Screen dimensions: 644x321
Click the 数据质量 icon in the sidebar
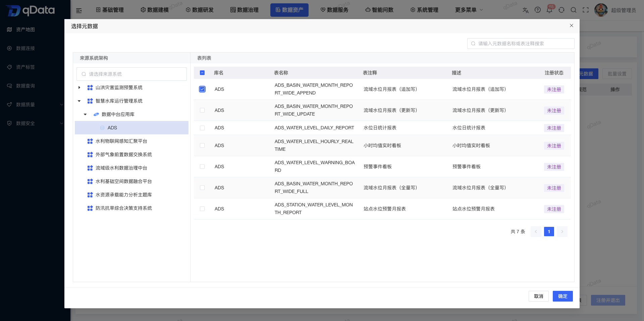pos(9,105)
